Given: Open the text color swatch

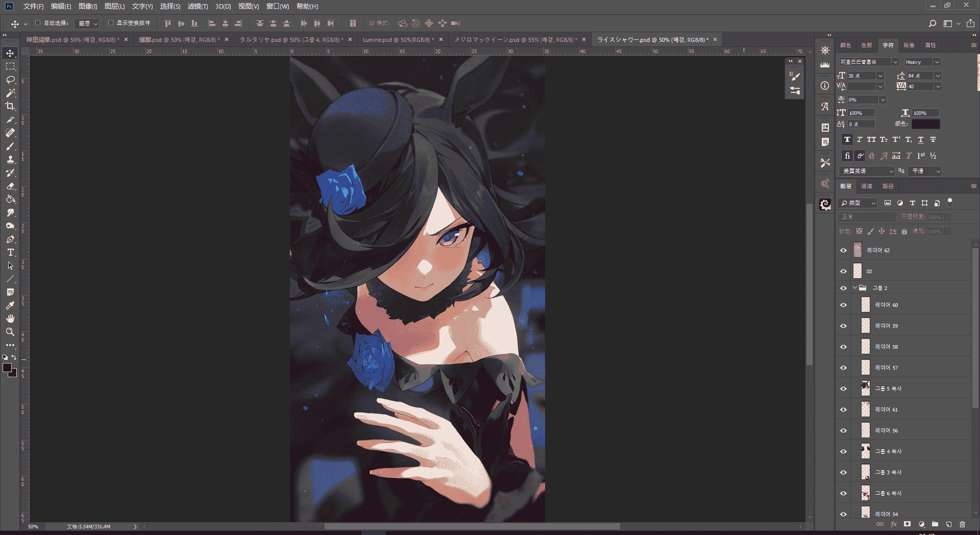Looking at the screenshot, I should click(925, 124).
